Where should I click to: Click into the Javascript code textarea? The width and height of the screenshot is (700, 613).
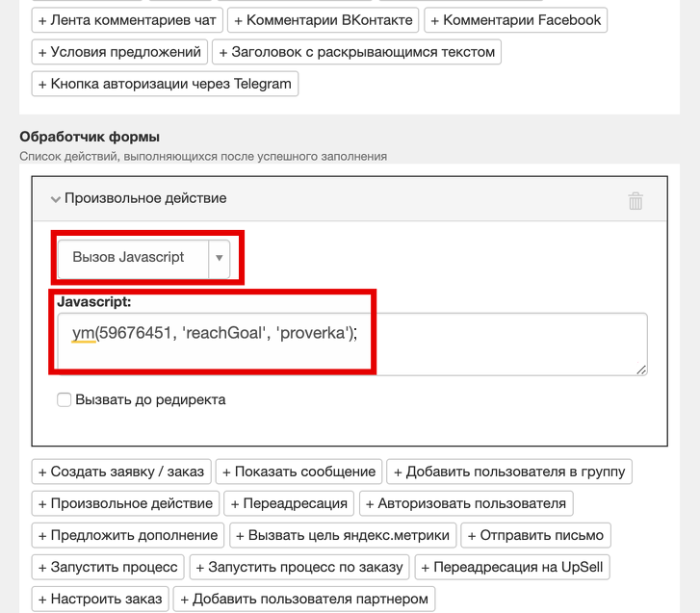352,344
